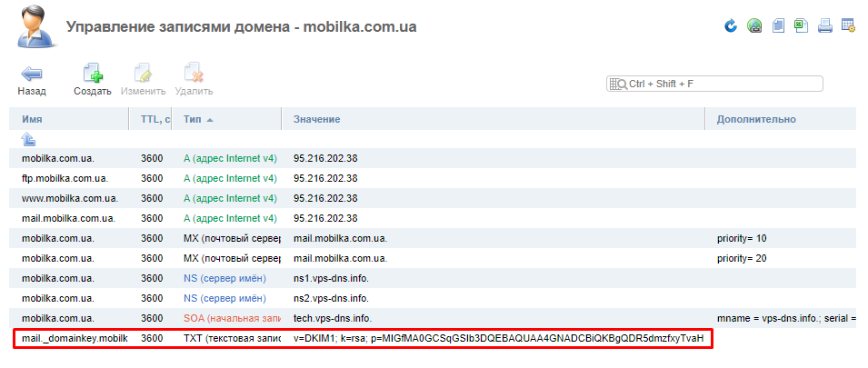868x368 pixels.
Task: Click the up-level arrow icon under Имя
Action: pos(28,139)
